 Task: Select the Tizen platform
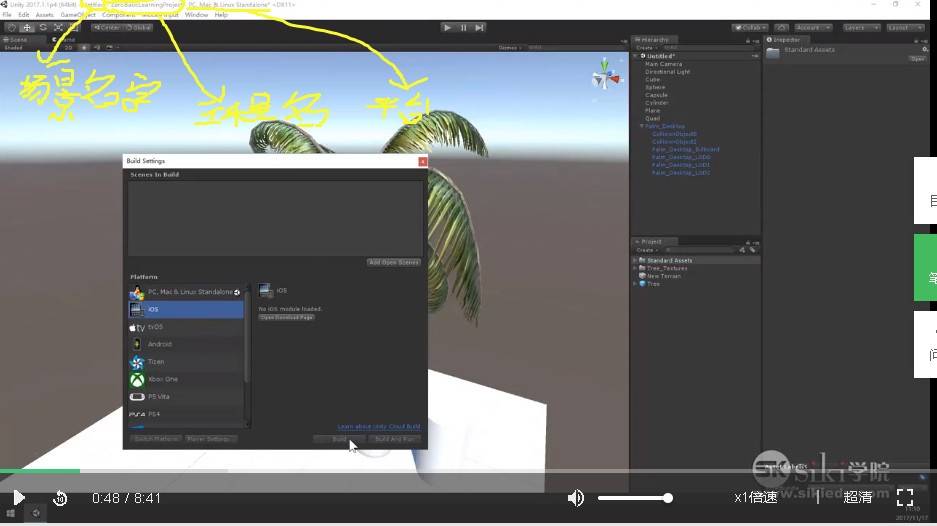click(x=186, y=362)
